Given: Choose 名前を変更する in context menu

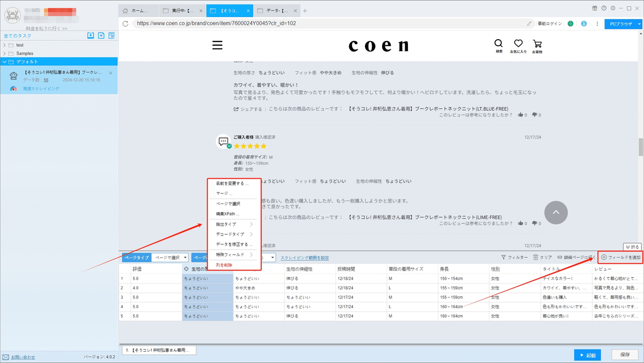Looking at the screenshot, I should 234,183.
